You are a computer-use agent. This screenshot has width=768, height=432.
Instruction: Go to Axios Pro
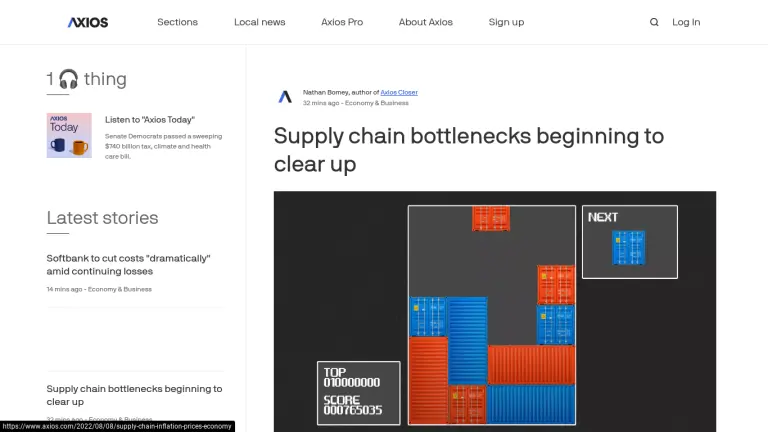[342, 22]
